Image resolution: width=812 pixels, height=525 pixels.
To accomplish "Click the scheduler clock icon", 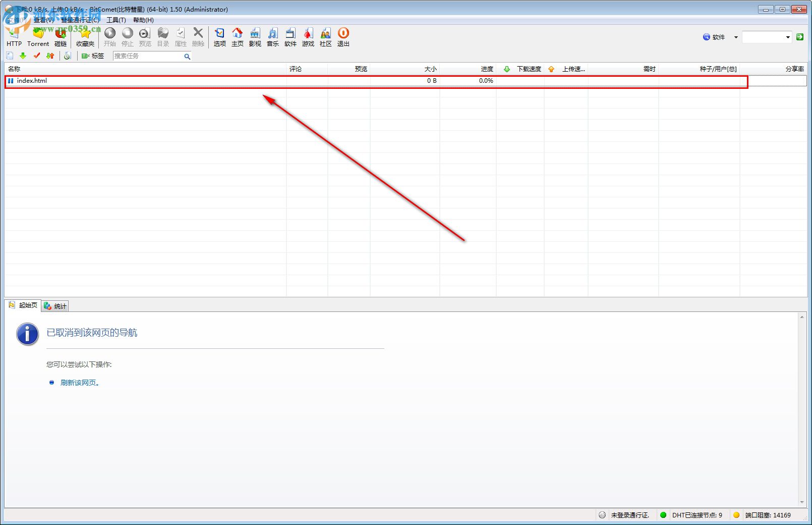I will [x=67, y=56].
